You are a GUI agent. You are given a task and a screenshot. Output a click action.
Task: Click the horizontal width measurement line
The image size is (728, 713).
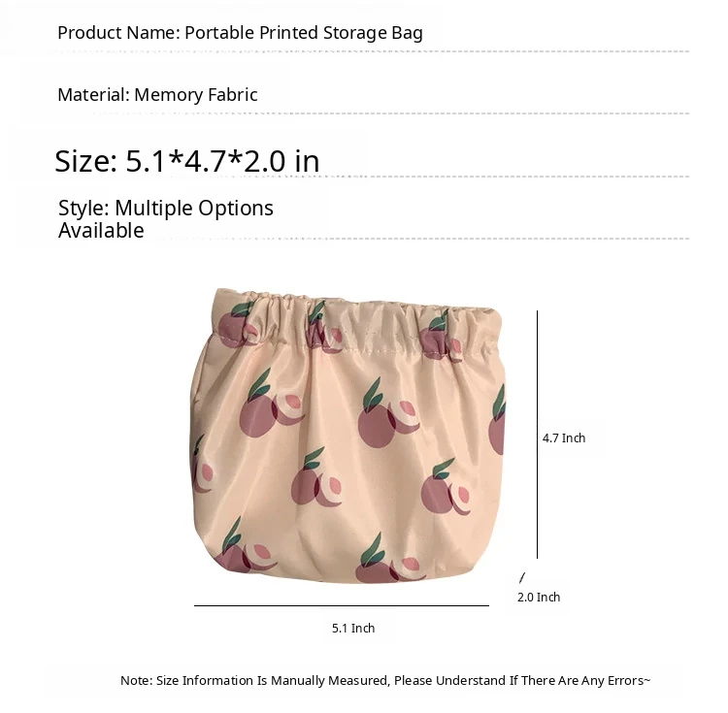[x=342, y=605]
